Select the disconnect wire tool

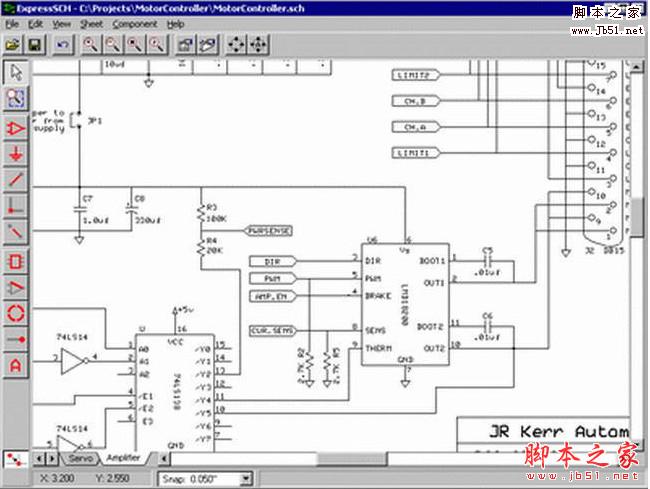[16, 231]
